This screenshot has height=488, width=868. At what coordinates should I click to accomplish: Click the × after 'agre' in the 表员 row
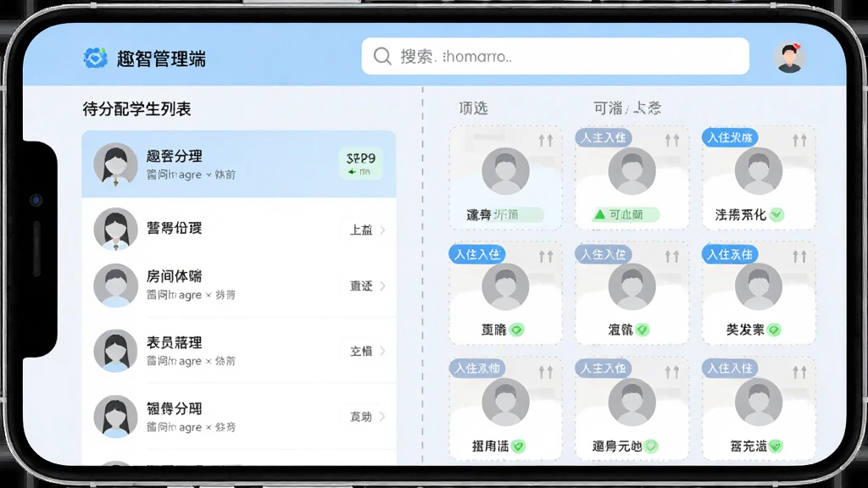209,361
